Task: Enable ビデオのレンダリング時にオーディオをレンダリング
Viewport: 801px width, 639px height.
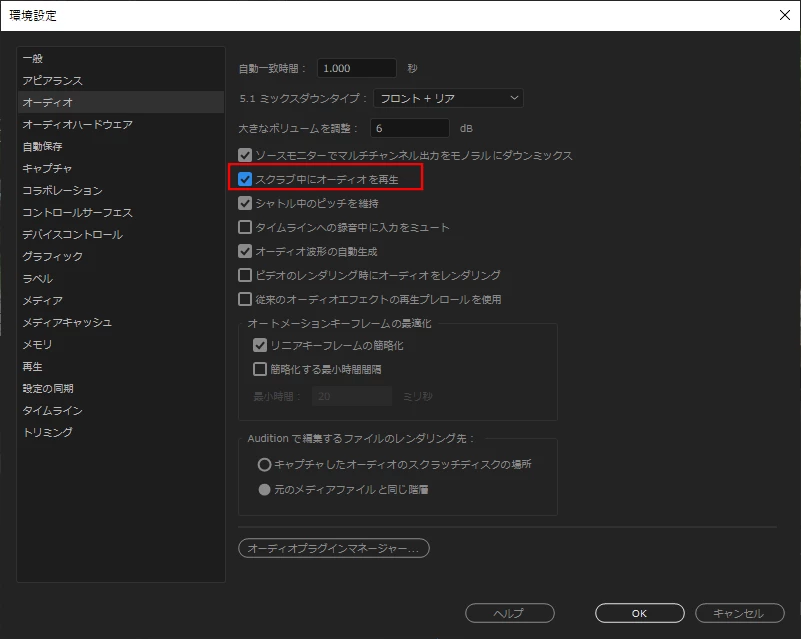Action: coord(245,275)
